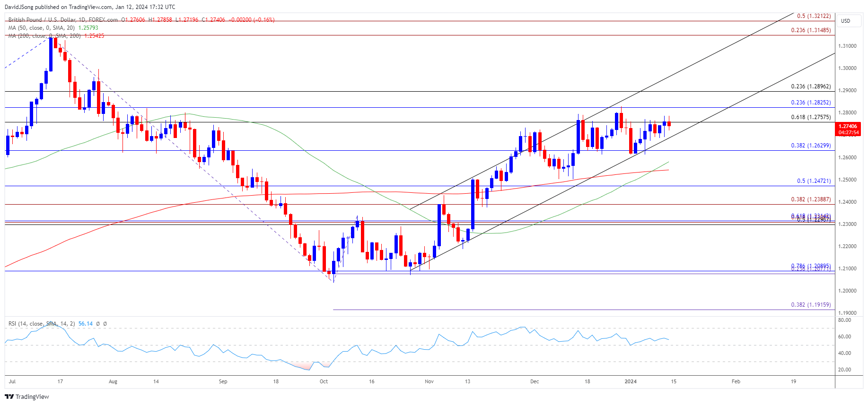Click the RSI value 56.14
Image resolution: width=868 pixels, height=405 pixels.
[86, 324]
